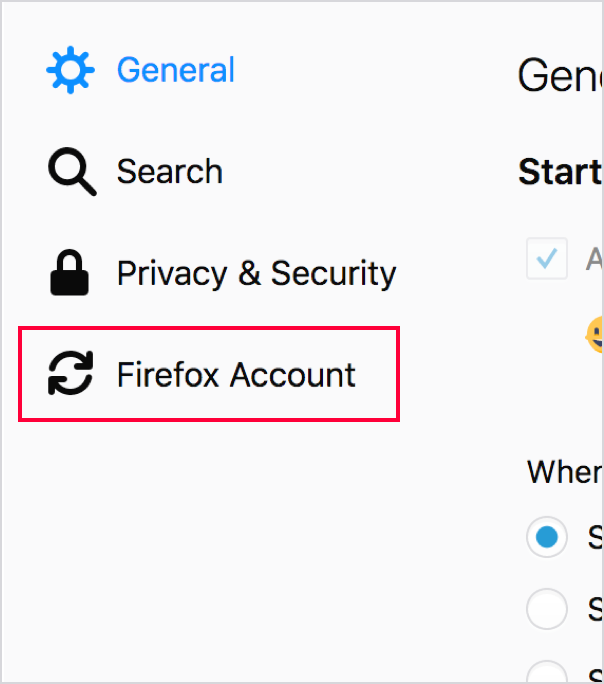604x684 pixels.
Task: Click the label text beside the Startup checkbox
Action: click(594, 259)
